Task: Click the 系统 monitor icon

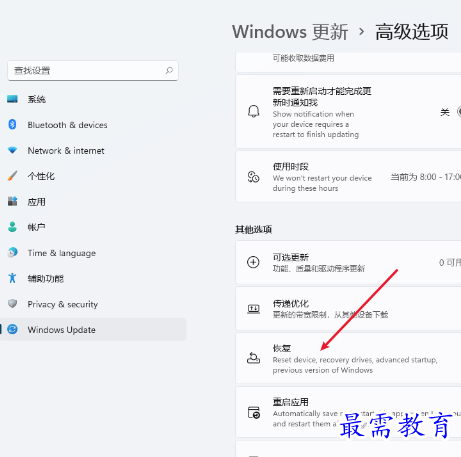Action: tap(12, 99)
